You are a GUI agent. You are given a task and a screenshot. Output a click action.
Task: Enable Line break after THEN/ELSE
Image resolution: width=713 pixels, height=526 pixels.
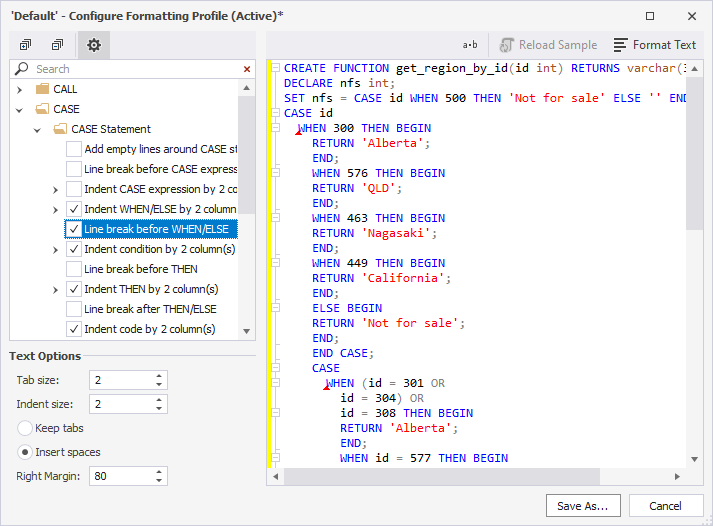pyautogui.click(x=74, y=309)
